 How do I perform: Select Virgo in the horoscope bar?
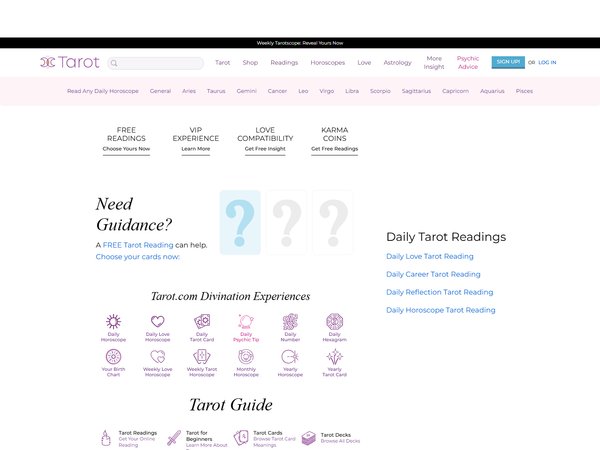327,91
